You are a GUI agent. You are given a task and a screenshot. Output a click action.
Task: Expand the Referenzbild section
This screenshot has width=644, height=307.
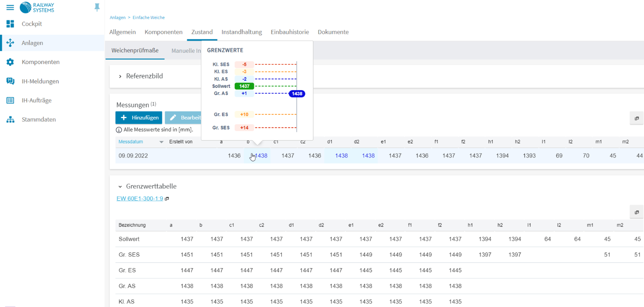coord(120,76)
